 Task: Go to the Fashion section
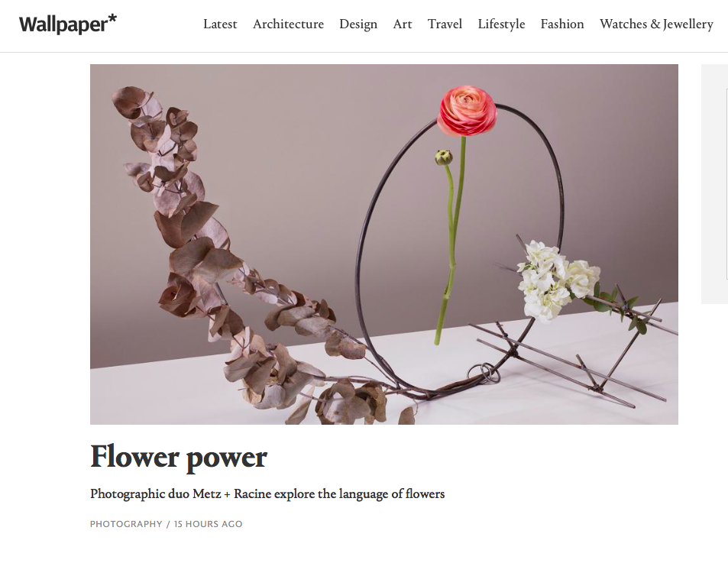coord(562,24)
